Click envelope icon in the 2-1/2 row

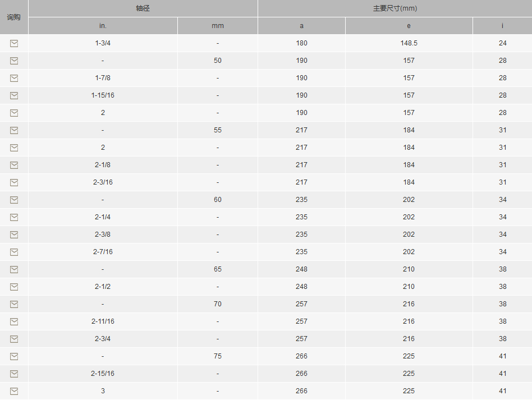click(x=14, y=287)
